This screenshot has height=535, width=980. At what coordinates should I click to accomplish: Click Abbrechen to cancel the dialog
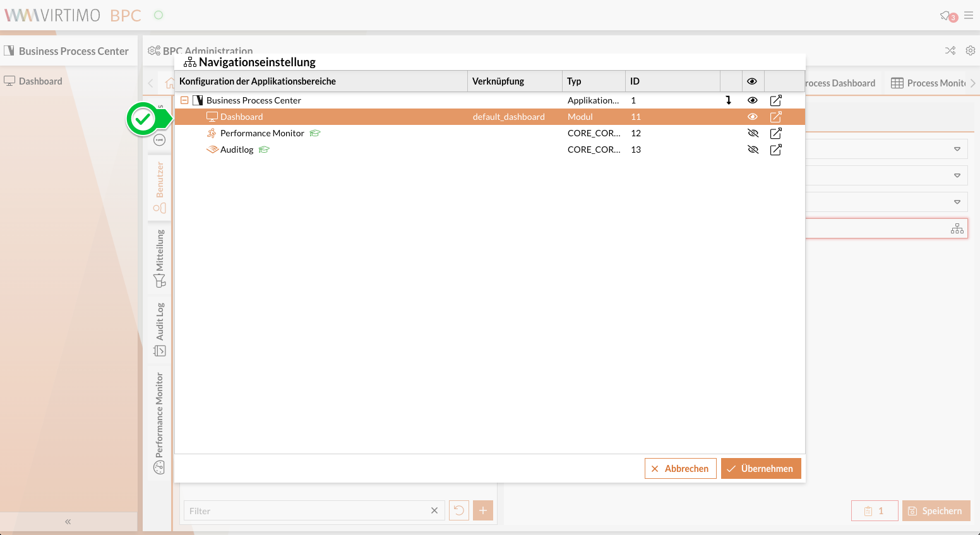680,469
